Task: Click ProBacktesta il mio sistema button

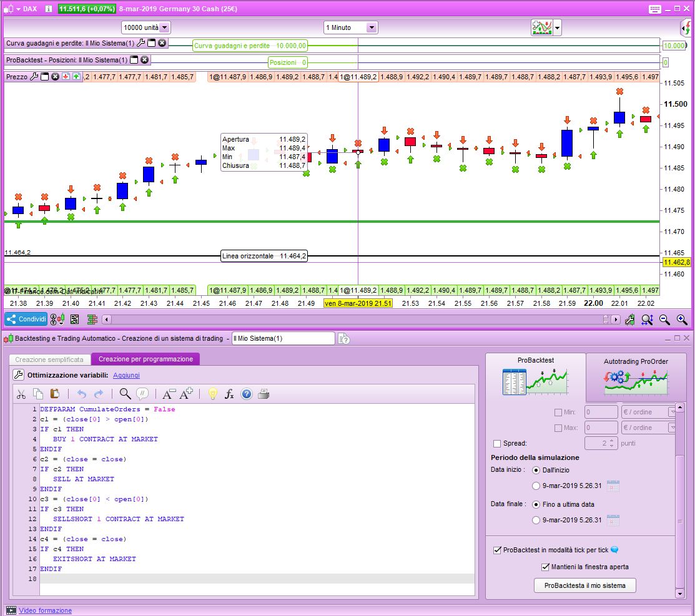Action: (585, 585)
